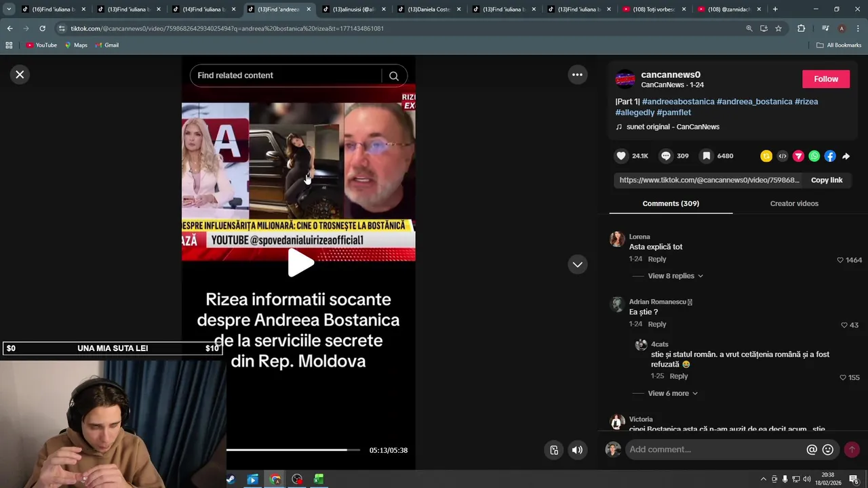
Task: Open the Maps bookmark
Action: click(76, 45)
